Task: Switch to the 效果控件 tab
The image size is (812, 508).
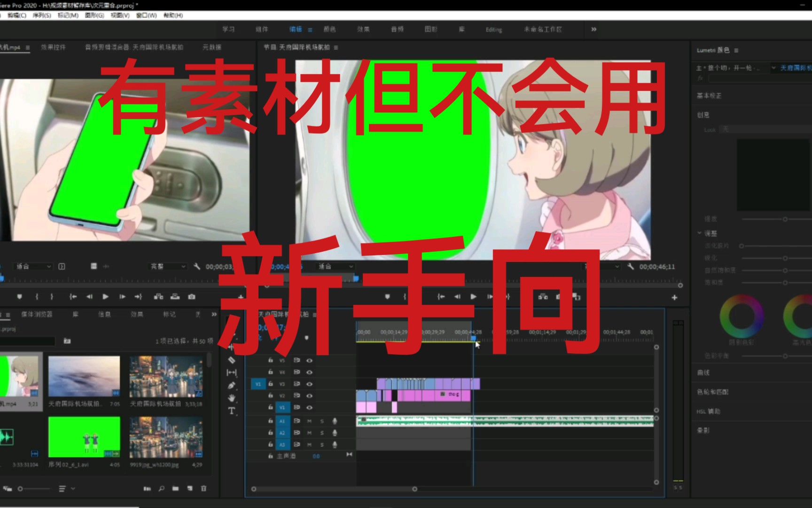Action: (x=53, y=48)
